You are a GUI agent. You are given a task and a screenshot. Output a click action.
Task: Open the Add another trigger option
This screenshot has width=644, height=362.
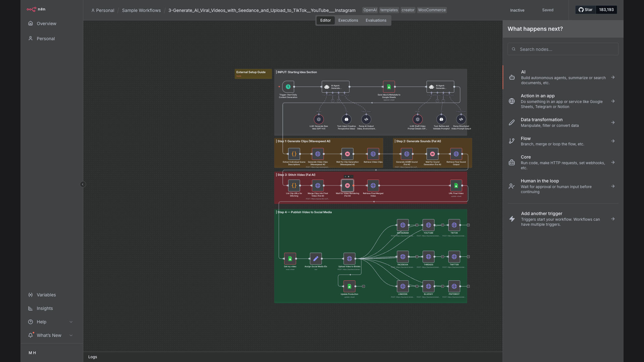pyautogui.click(x=563, y=219)
